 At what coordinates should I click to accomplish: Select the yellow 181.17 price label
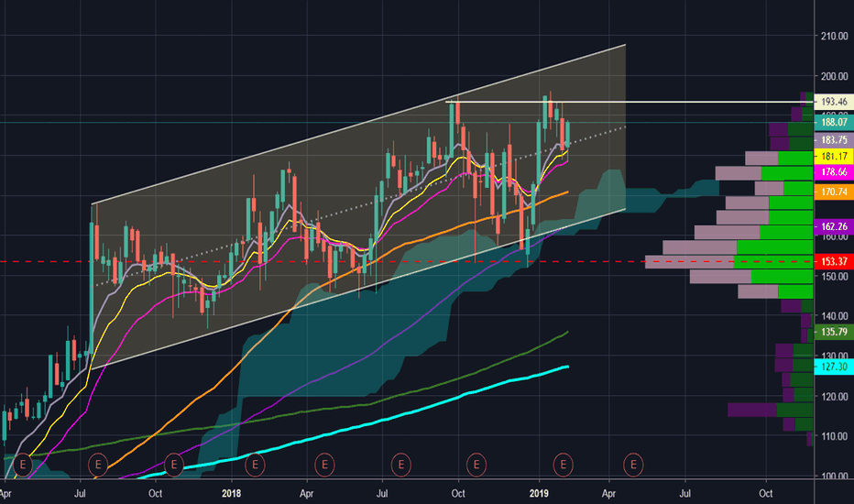coord(834,157)
